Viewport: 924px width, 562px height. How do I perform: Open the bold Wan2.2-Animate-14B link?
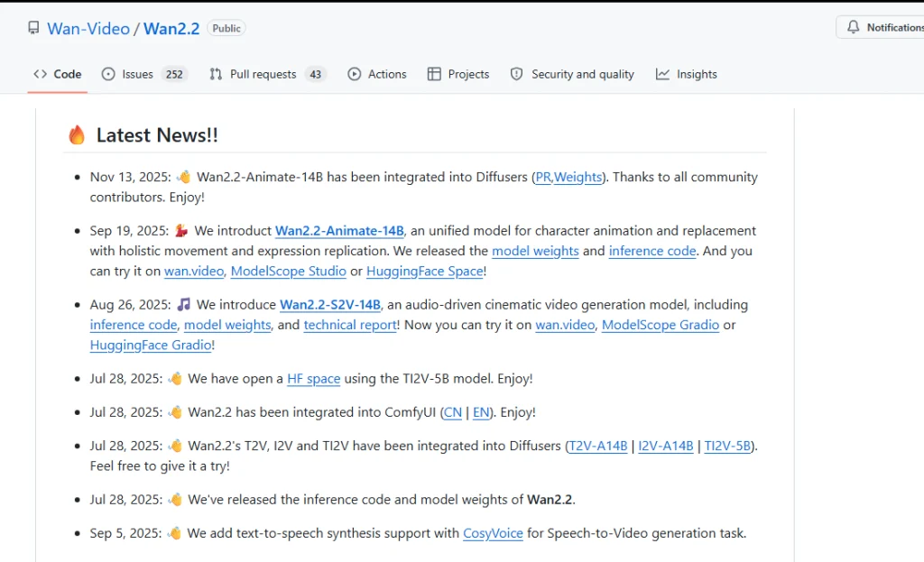tap(339, 231)
